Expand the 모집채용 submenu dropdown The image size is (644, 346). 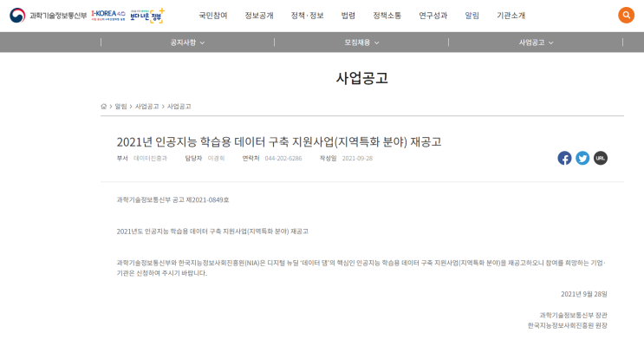(x=361, y=42)
